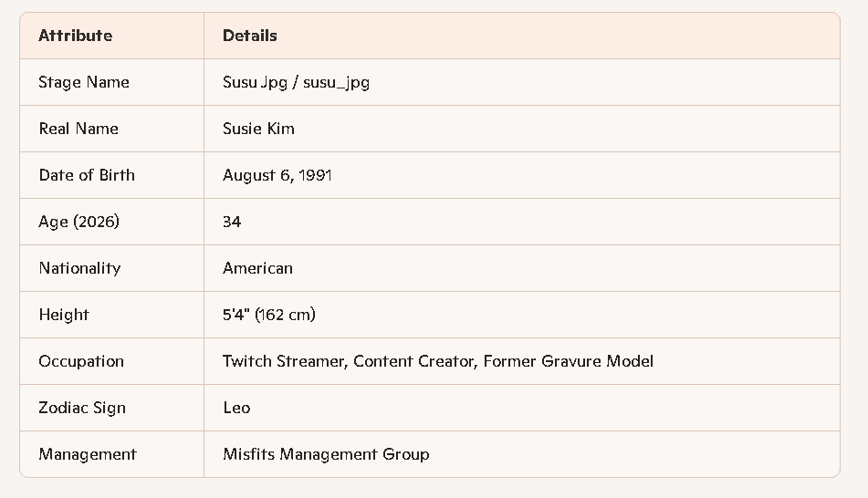868x498 pixels.
Task: Click the American nationality value
Action: click(x=257, y=268)
